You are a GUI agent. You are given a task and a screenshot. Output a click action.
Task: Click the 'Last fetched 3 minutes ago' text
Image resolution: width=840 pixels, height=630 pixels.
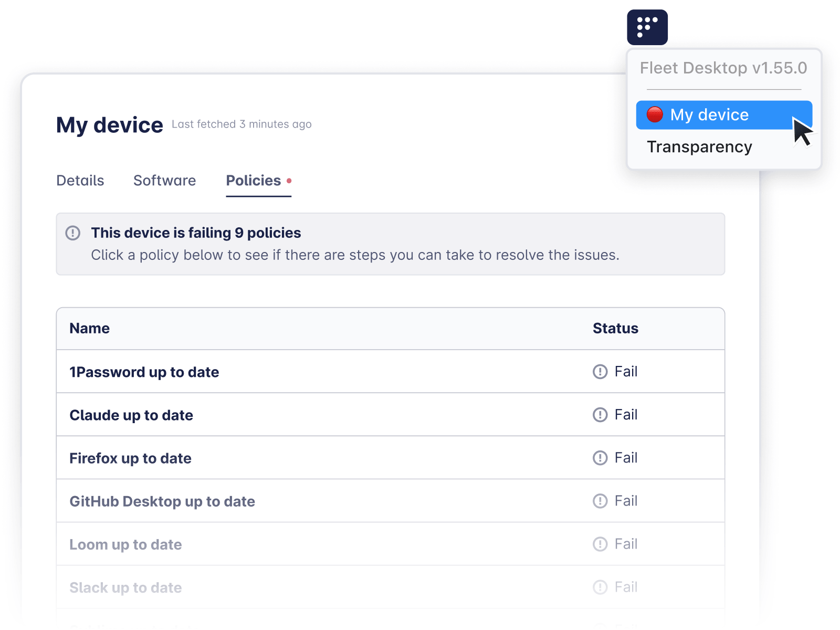pos(241,124)
